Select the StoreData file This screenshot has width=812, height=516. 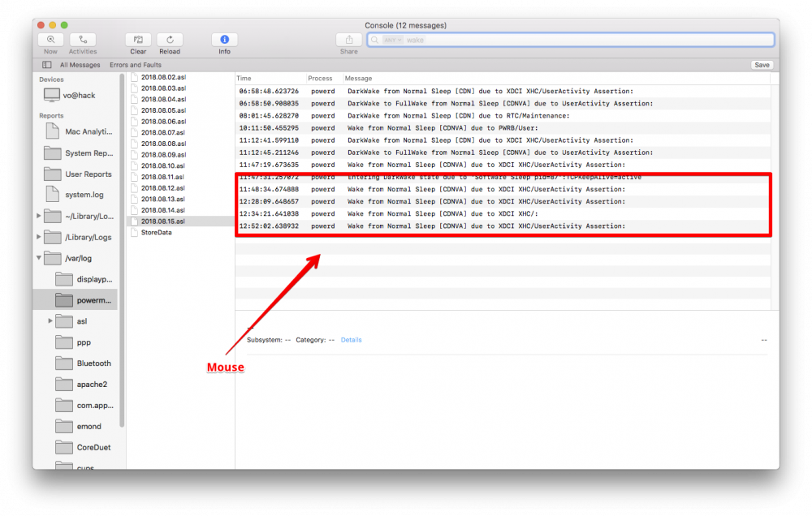coord(157,232)
